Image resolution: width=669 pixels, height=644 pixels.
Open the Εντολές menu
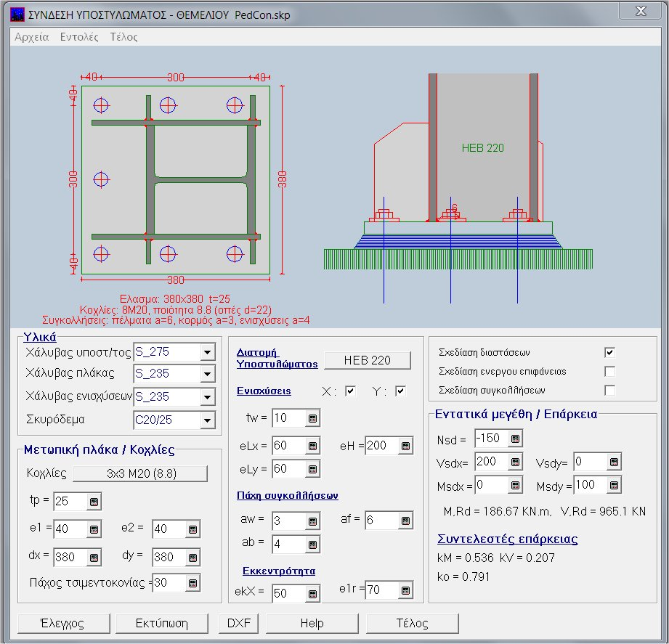pos(79,37)
